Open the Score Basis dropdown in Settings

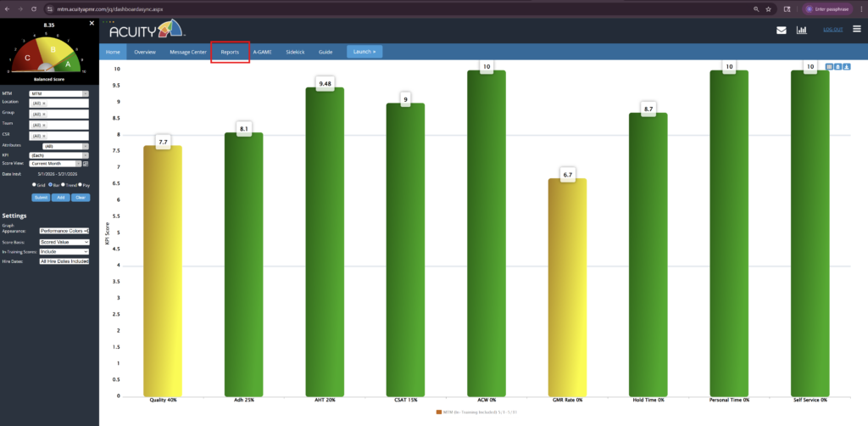click(64, 242)
